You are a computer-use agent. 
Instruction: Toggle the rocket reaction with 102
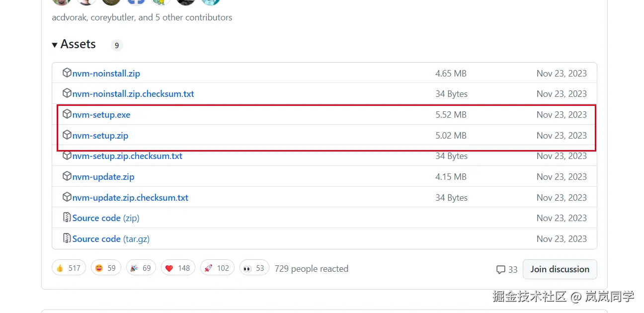217,268
